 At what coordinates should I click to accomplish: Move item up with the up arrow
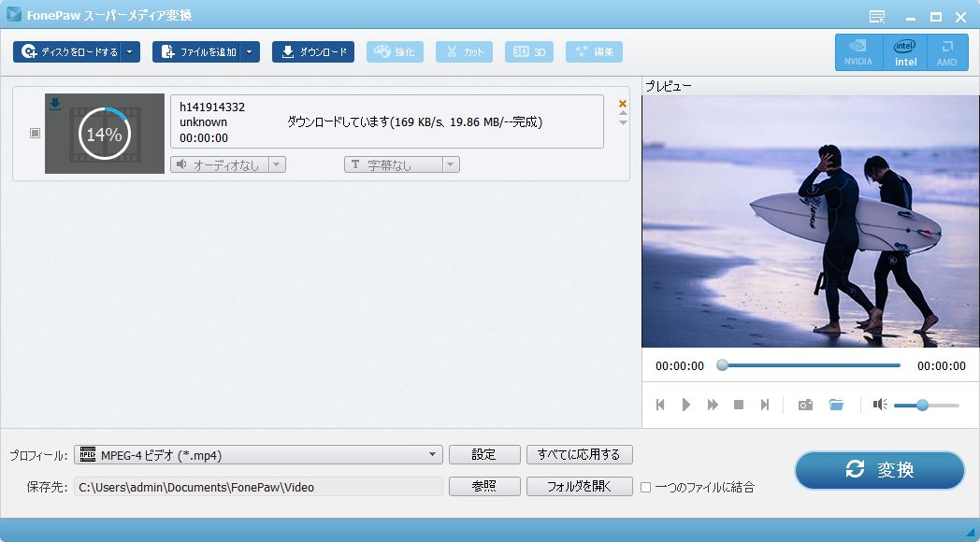pyautogui.click(x=623, y=114)
